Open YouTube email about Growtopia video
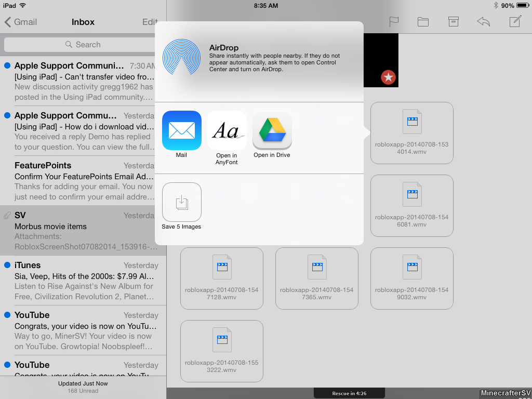532x399 pixels. pyautogui.click(x=83, y=330)
